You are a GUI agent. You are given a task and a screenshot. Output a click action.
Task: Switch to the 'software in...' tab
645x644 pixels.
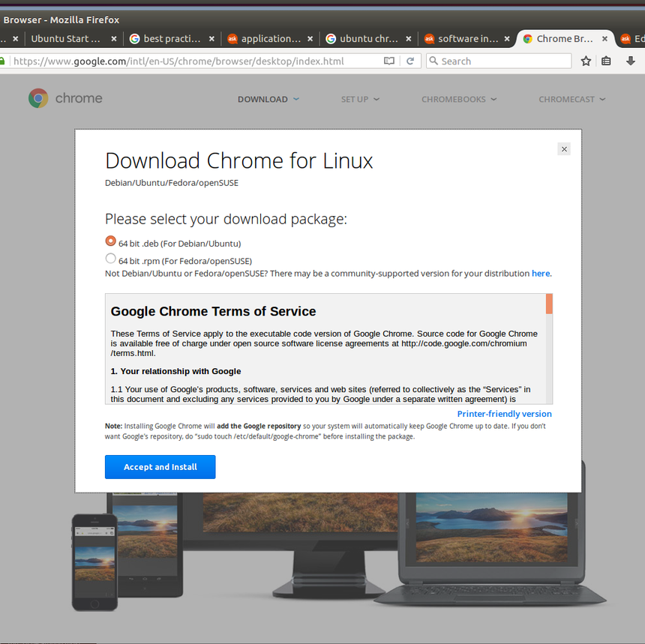pyautogui.click(x=464, y=39)
